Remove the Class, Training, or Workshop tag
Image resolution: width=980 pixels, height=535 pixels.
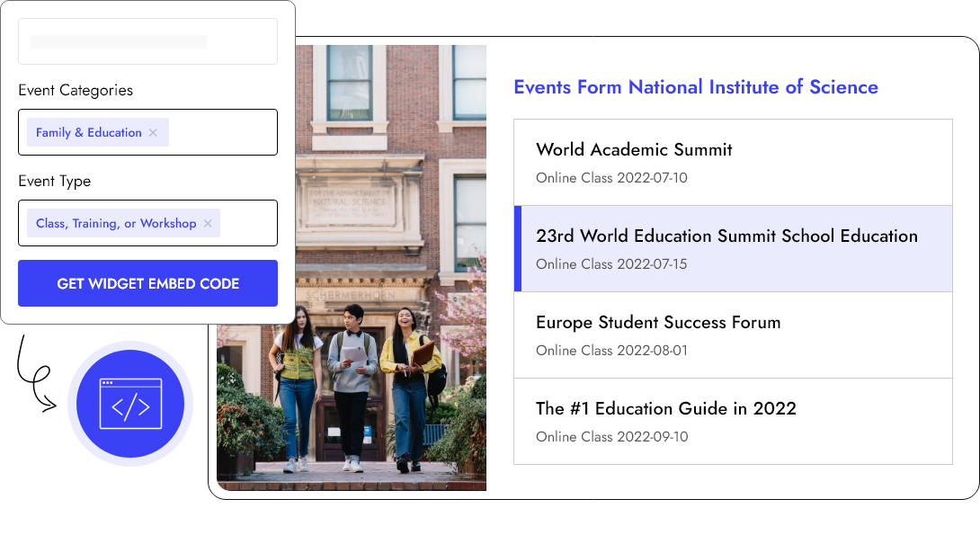[x=208, y=224]
